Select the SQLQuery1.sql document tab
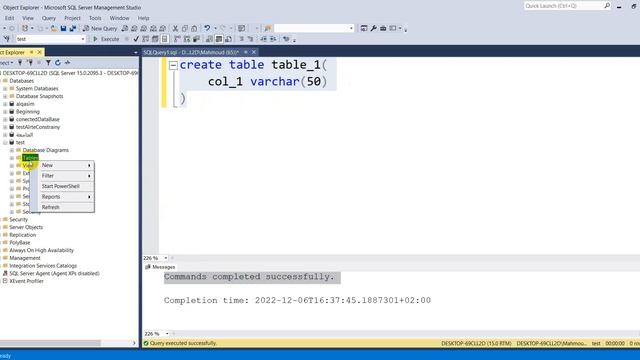The height and width of the screenshot is (360, 640). click(x=191, y=52)
